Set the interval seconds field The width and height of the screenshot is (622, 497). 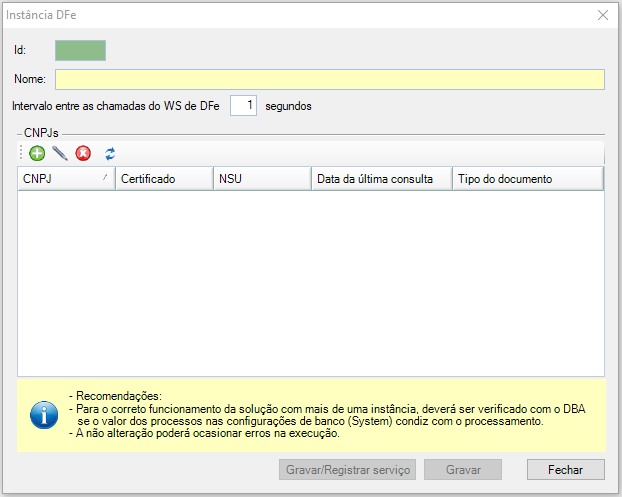pos(244,106)
